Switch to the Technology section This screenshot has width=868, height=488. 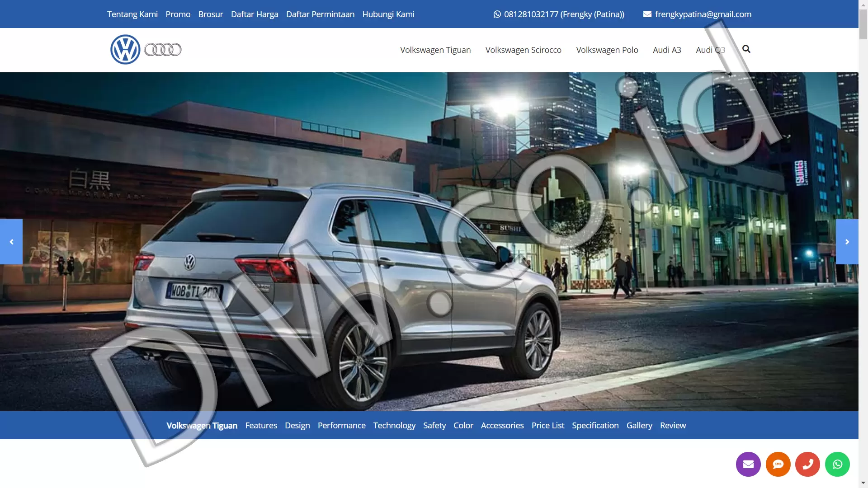[x=394, y=425]
